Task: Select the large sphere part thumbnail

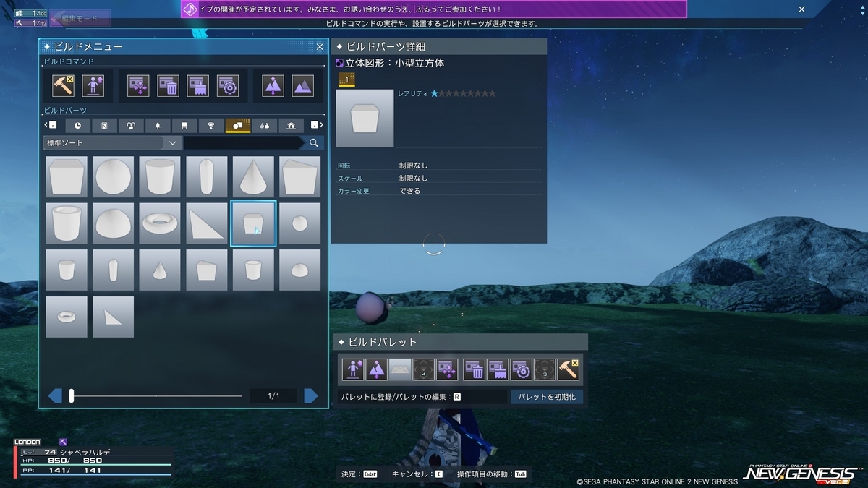Action: click(114, 176)
